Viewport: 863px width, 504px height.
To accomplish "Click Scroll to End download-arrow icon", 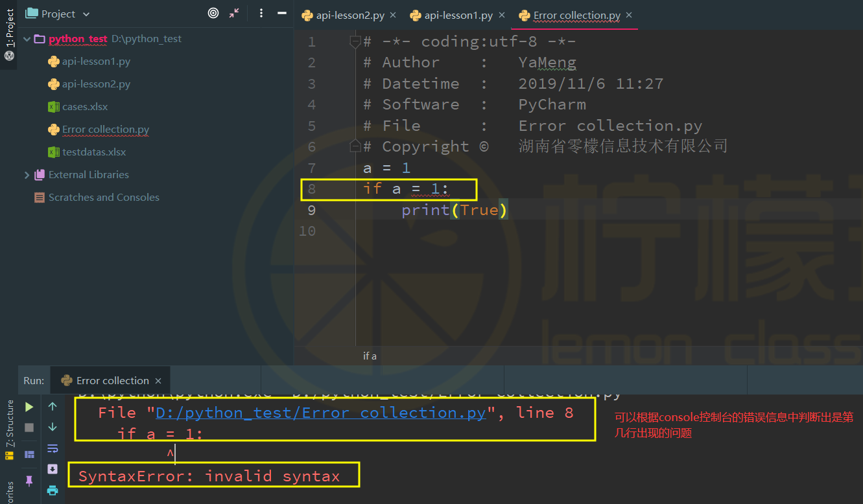I will tap(53, 469).
